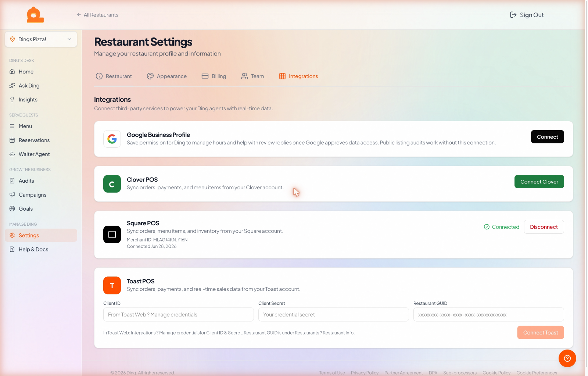
Task: Click the Insights lightbulb icon
Action: (12, 100)
